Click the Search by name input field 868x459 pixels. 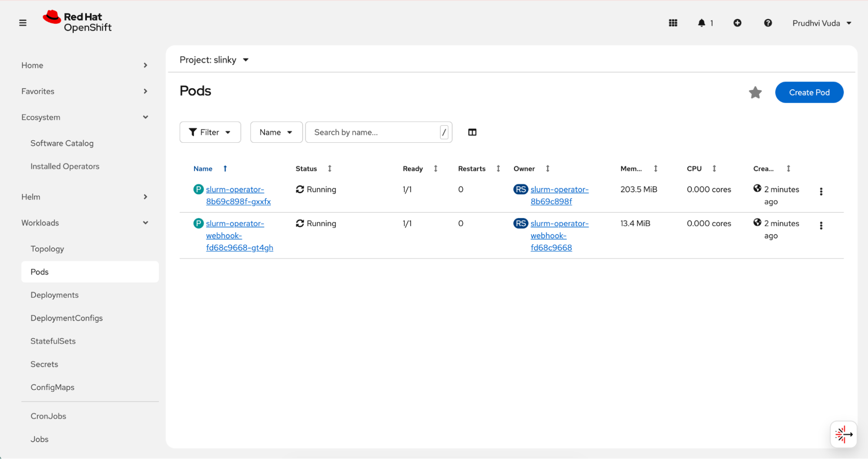click(373, 132)
